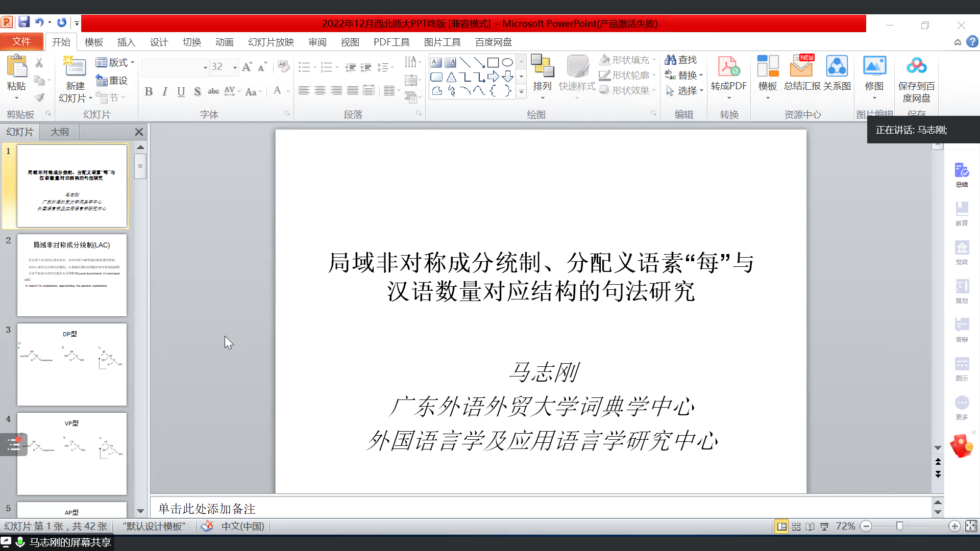The height and width of the screenshot is (551, 980).
Task: Toggle Strikethrough (abc) formatting
Action: click(213, 91)
